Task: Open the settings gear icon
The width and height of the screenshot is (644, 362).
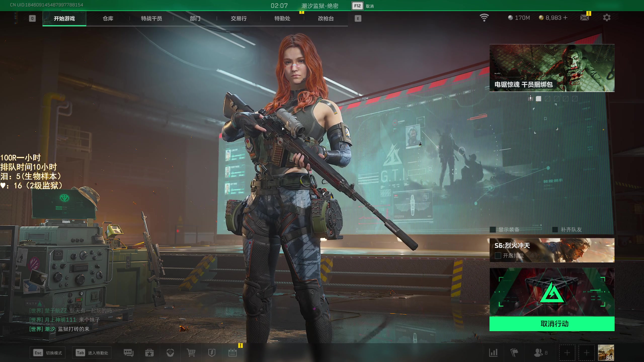Action: coord(607,18)
